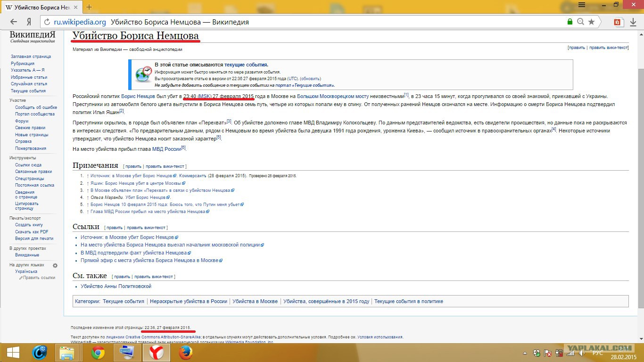Click top-right править link of article
The width and height of the screenshot is (644, 362).
577,48
